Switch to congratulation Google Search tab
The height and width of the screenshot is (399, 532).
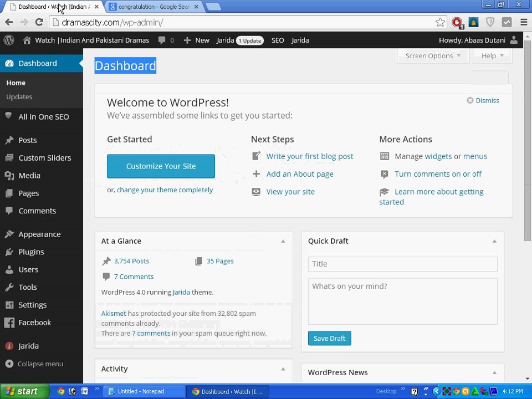[154, 7]
